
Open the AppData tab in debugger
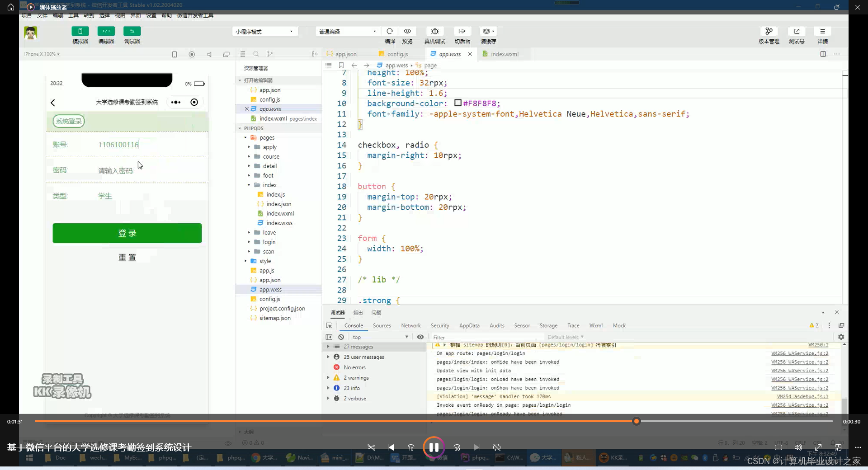(x=469, y=325)
